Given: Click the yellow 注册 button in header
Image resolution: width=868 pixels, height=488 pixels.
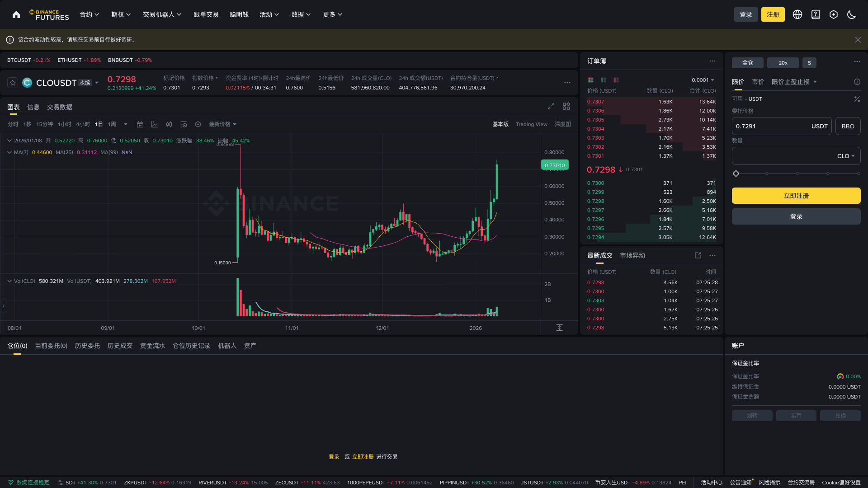Looking at the screenshot, I should pos(773,14).
